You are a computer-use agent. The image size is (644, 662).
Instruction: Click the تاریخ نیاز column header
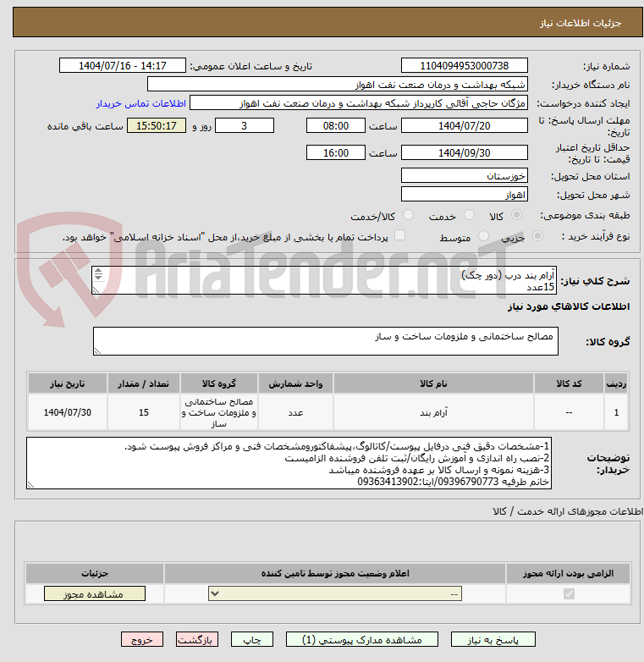coord(67,383)
